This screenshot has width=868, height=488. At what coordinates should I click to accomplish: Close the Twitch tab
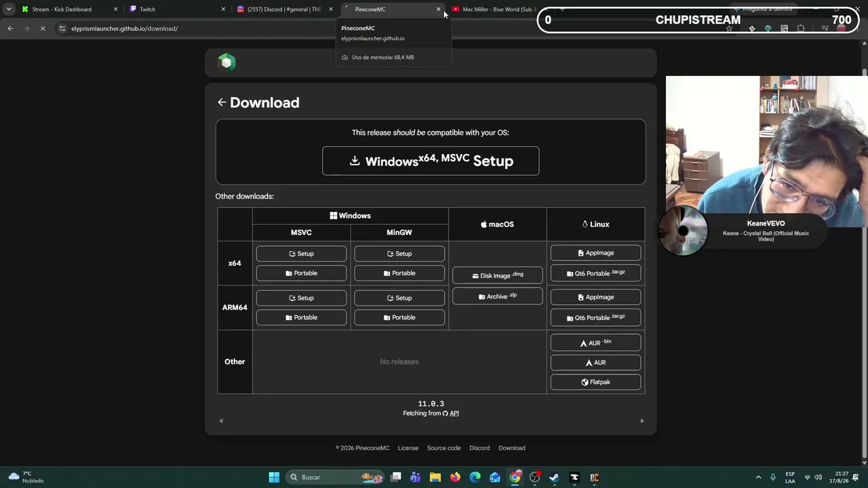tap(223, 9)
